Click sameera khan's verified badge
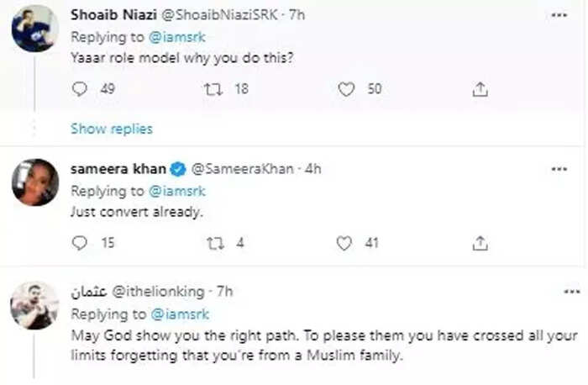Image resolution: width=588 pixels, height=385 pixels. pos(178,169)
